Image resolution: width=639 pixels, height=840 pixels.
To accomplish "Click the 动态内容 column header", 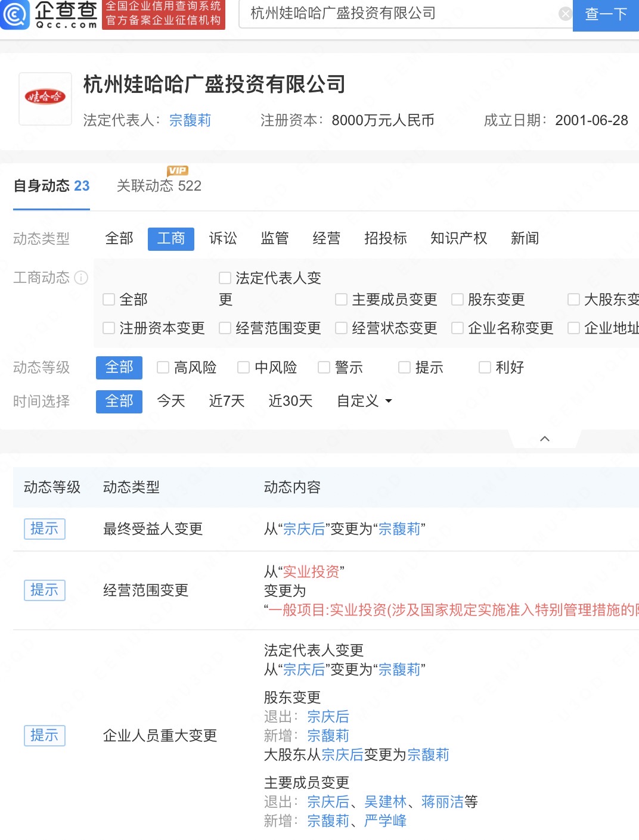I will pyautogui.click(x=292, y=487).
